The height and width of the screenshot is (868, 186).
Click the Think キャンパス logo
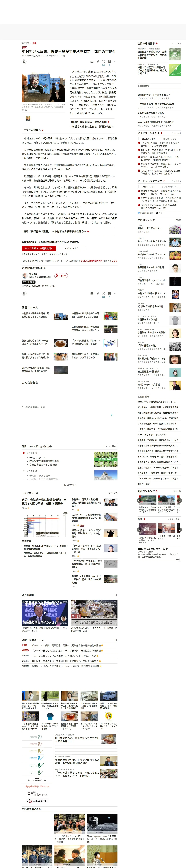37,794
